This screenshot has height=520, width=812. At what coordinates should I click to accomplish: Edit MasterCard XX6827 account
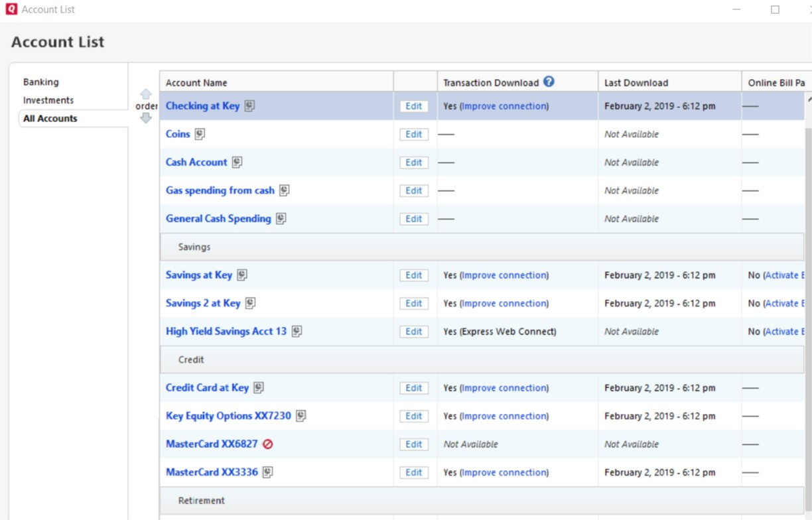point(414,444)
